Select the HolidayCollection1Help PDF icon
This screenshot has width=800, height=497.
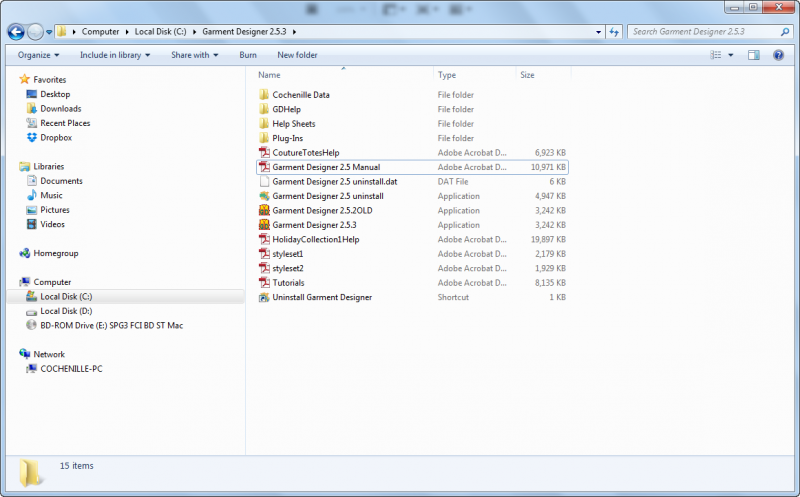click(x=264, y=239)
